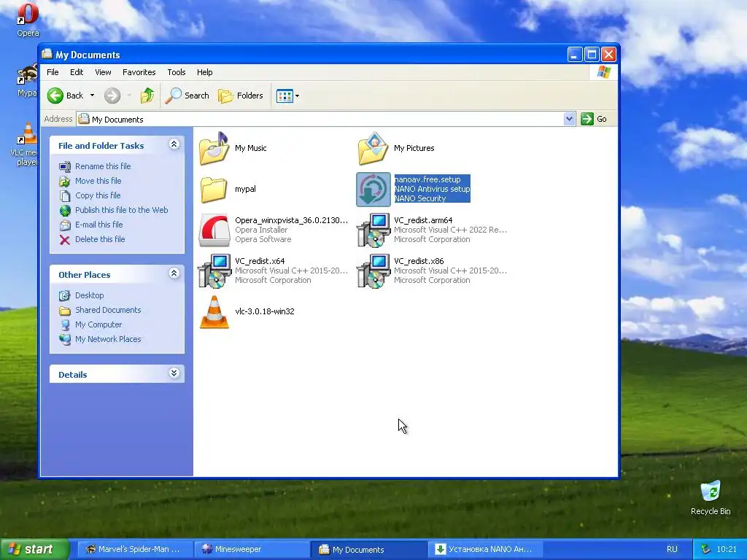Click the VLC media player desktop shortcut
747x560 pixels.
pyautogui.click(x=28, y=133)
